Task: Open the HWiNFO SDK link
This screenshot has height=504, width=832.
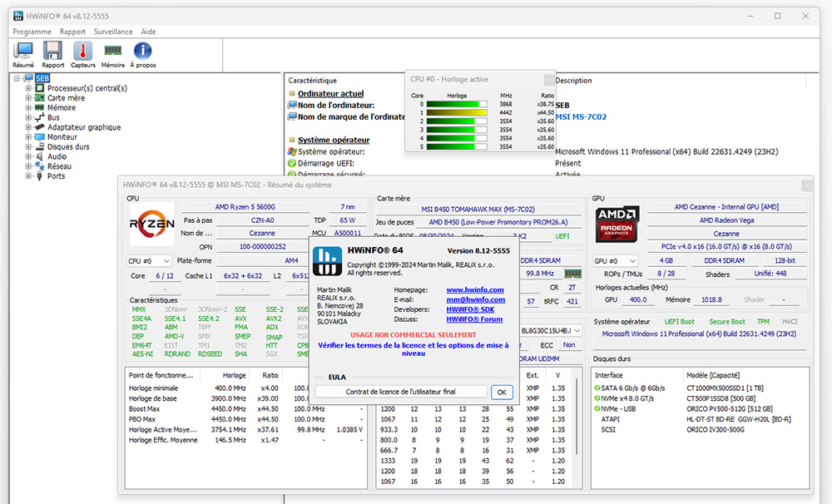Action: coord(470,309)
